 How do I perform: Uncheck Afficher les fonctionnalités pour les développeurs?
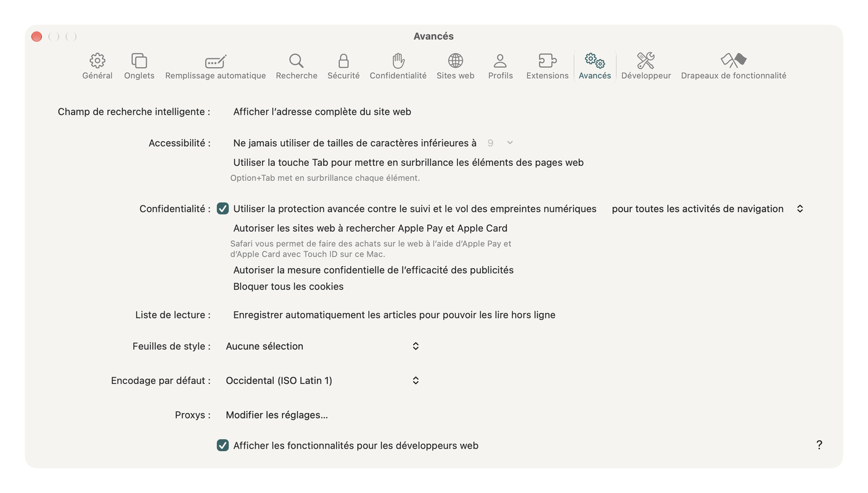[223, 446]
